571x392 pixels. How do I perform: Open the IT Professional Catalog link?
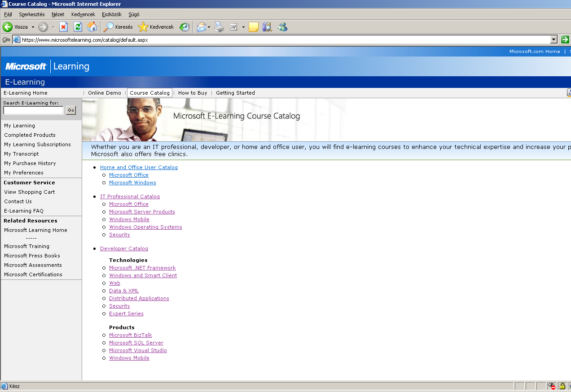[130, 196]
